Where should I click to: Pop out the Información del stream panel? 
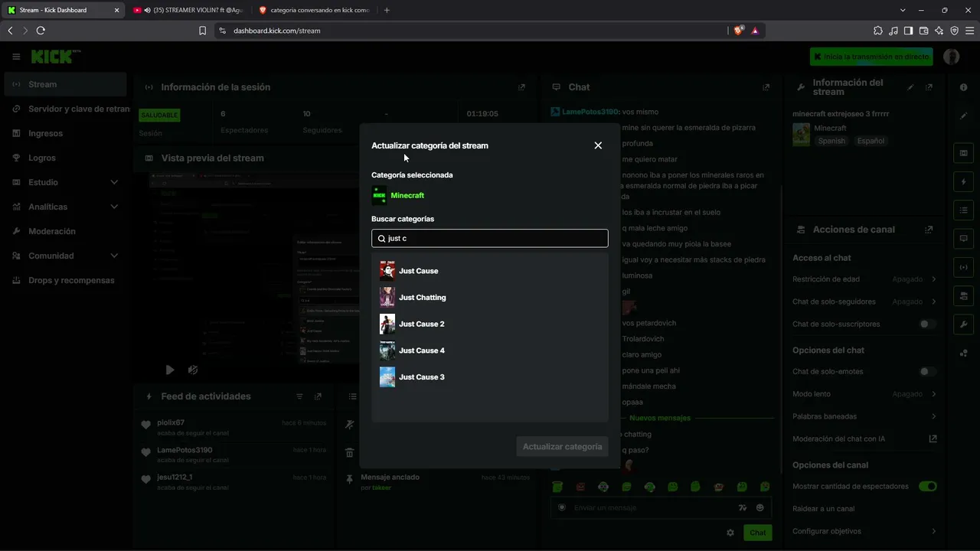(x=929, y=87)
